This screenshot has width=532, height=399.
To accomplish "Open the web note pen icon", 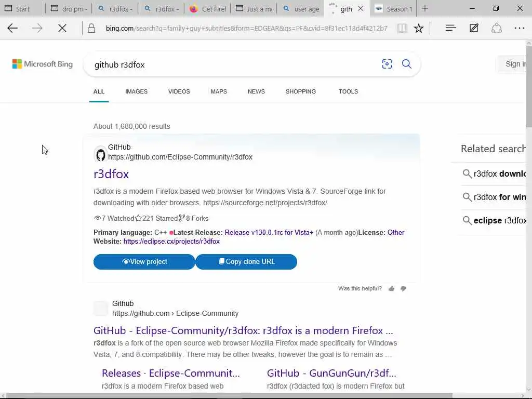I will (x=474, y=28).
